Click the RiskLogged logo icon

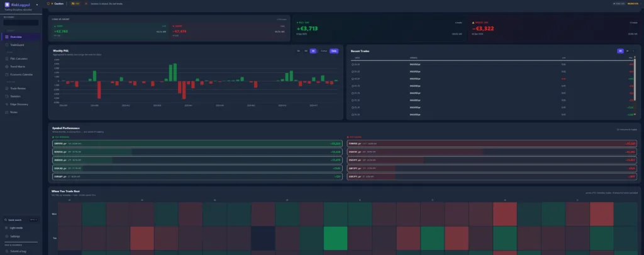(x=7, y=4)
